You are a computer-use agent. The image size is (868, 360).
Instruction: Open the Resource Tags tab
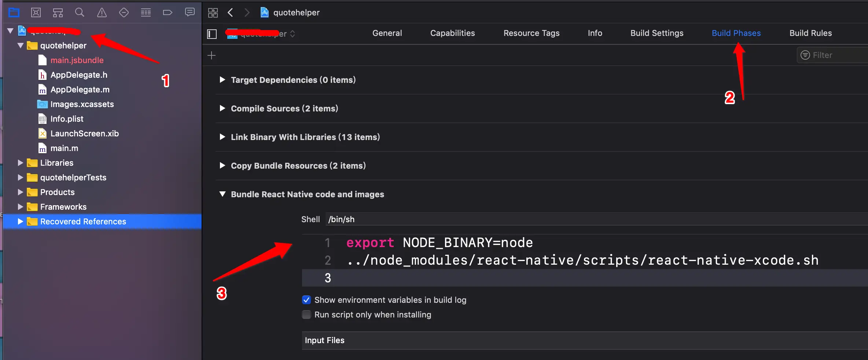click(x=532, y=33)
